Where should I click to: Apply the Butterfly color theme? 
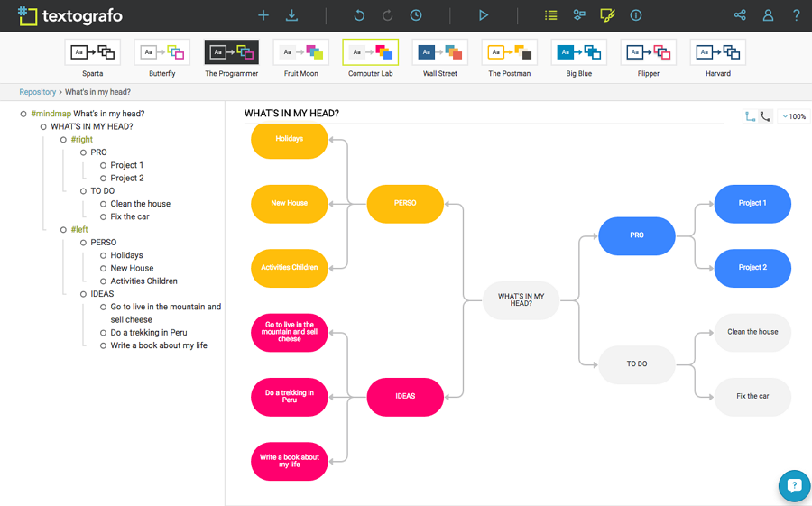[x=161, y=52]
